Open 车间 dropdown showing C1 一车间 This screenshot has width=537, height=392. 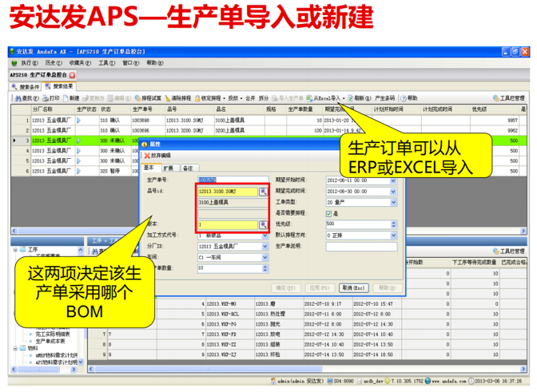[x=265, y=257]
